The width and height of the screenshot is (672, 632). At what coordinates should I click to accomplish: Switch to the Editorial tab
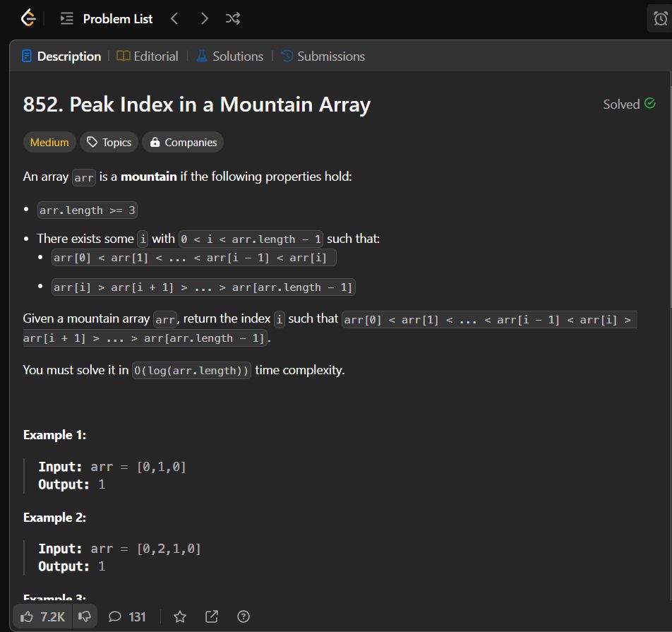148,56
